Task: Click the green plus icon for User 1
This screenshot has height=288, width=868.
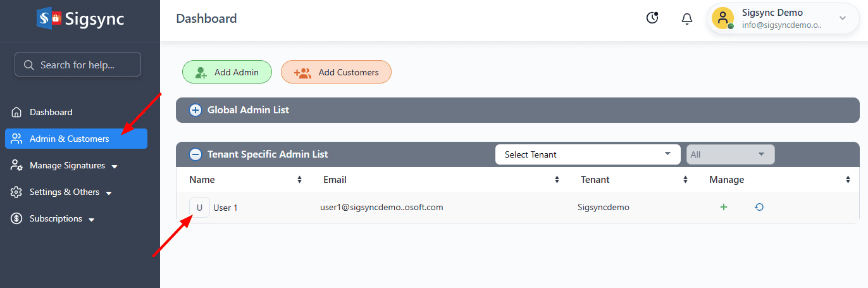Action: pos(724,207)
